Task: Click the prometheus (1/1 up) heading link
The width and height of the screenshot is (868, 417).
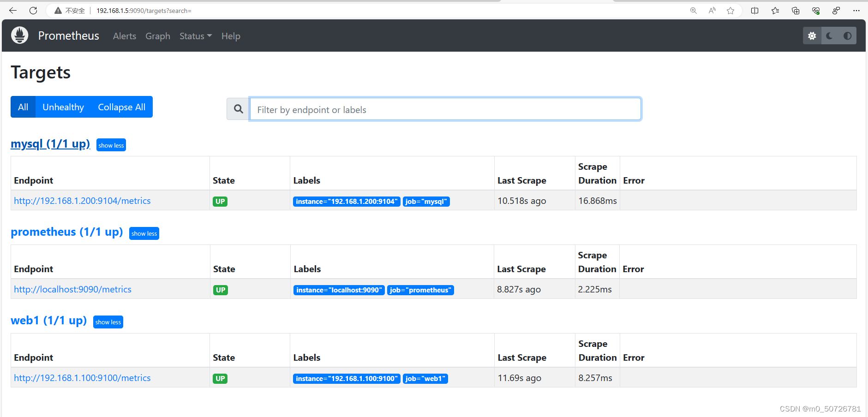Action: click(67, 232)
